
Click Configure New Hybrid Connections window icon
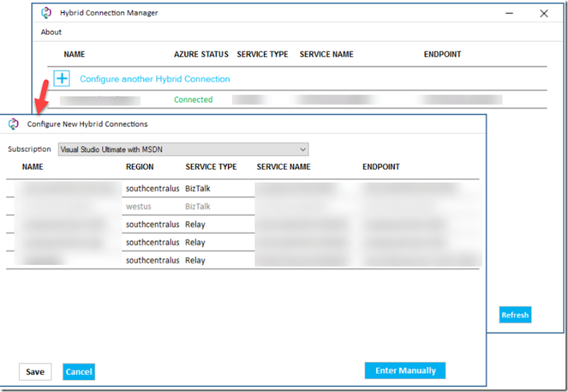(13, 124)
